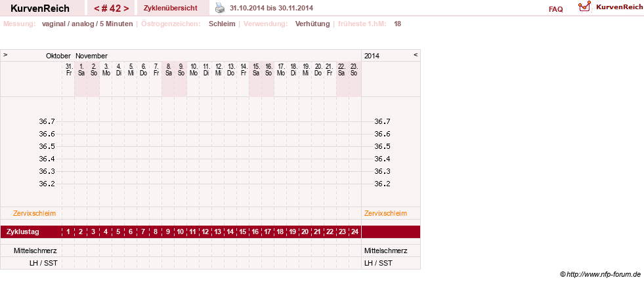The height and width of the screenshot is (282, 644).
Task: Click the left LH / SST row label
Action: 43,263
